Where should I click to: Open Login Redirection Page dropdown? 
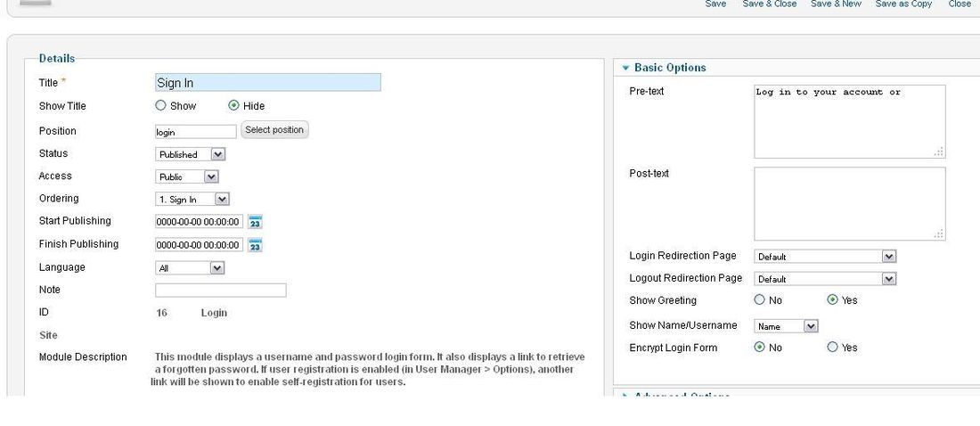click(x=825, y=257)
